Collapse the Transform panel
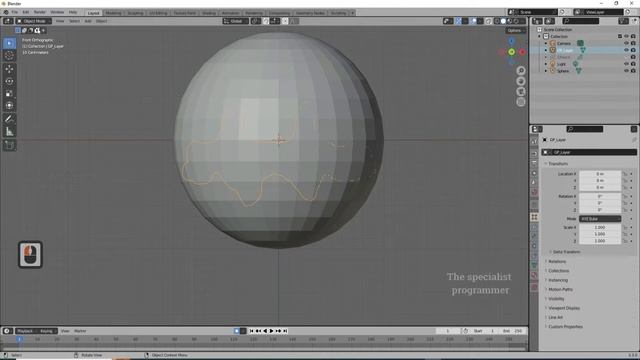Viewport: 640px width, 360px height. point(558,164)
